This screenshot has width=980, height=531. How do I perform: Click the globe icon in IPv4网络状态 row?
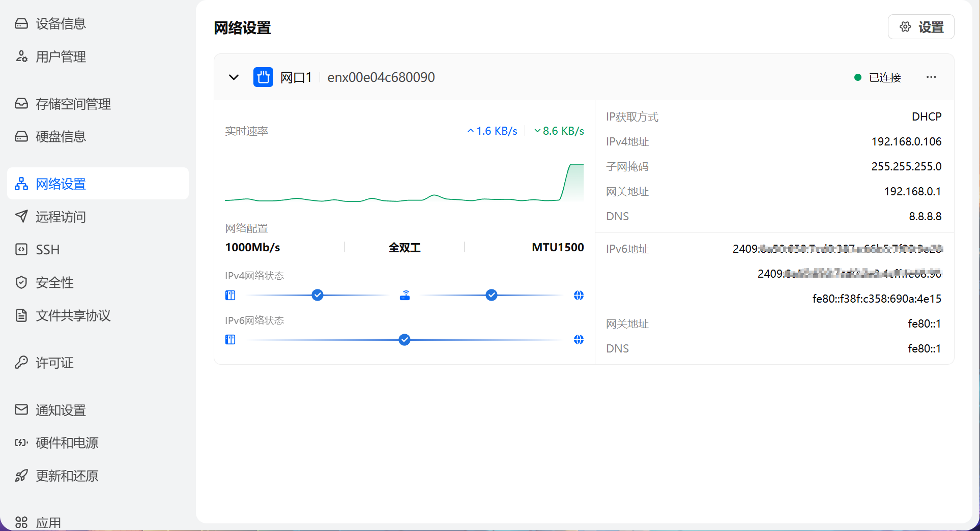(x=579, y=296)
